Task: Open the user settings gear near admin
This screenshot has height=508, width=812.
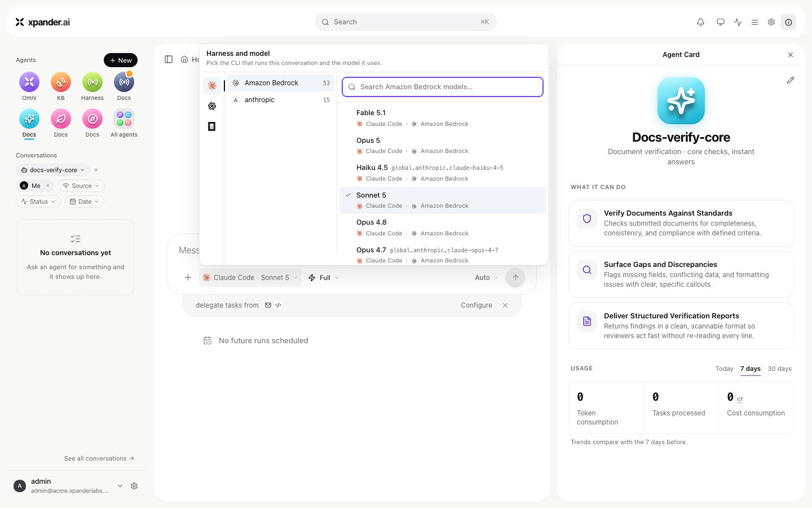Action: pos(134,486)
